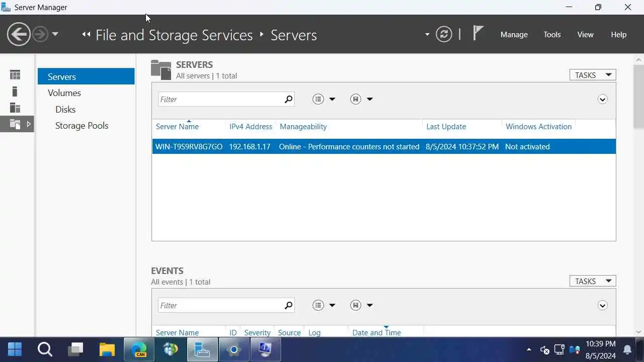Select Disks in navigation pane
The image size is (644, 362).
tap(65, 109)
